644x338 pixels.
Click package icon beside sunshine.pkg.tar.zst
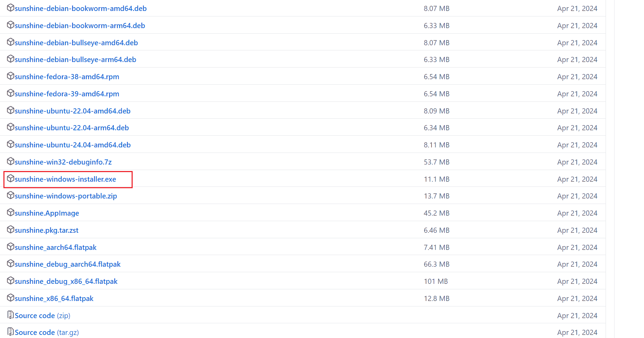(x=11, y=229)
